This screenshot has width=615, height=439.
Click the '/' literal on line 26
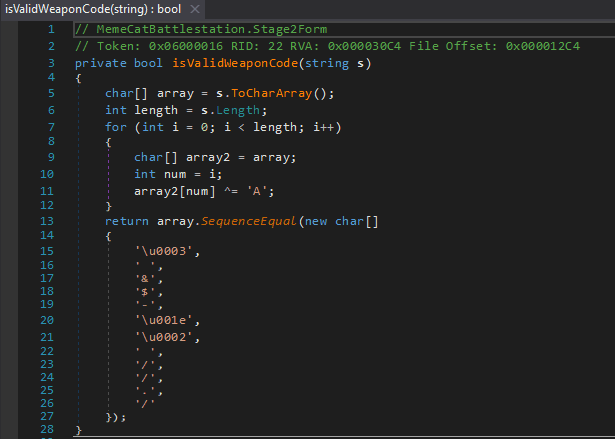point(146,403)
